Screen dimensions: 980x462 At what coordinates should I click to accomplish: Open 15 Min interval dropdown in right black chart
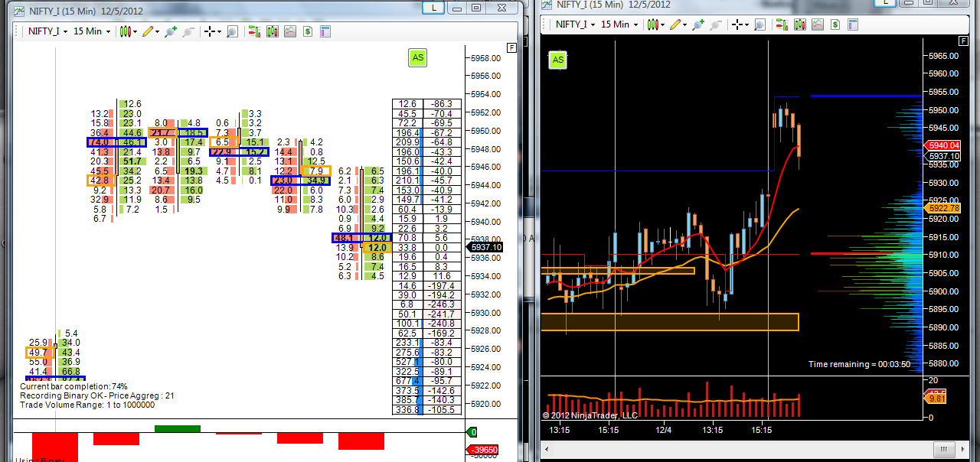tap(619, 24)
